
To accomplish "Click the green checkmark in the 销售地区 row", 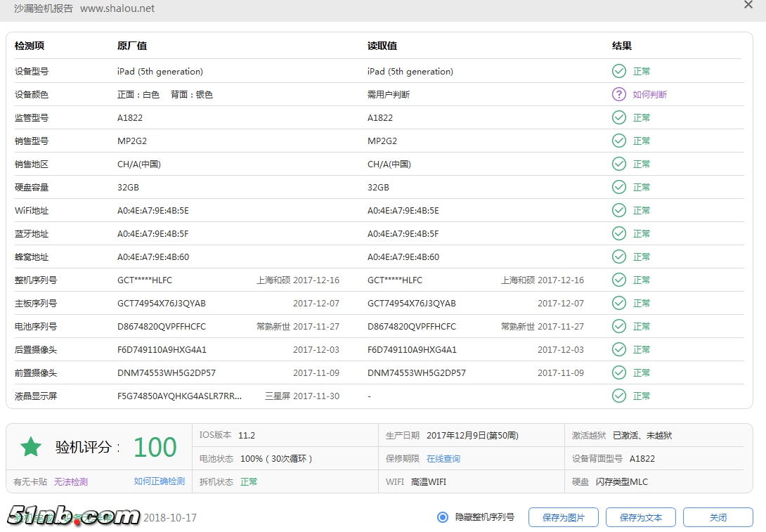I will (x=618, y=164).
